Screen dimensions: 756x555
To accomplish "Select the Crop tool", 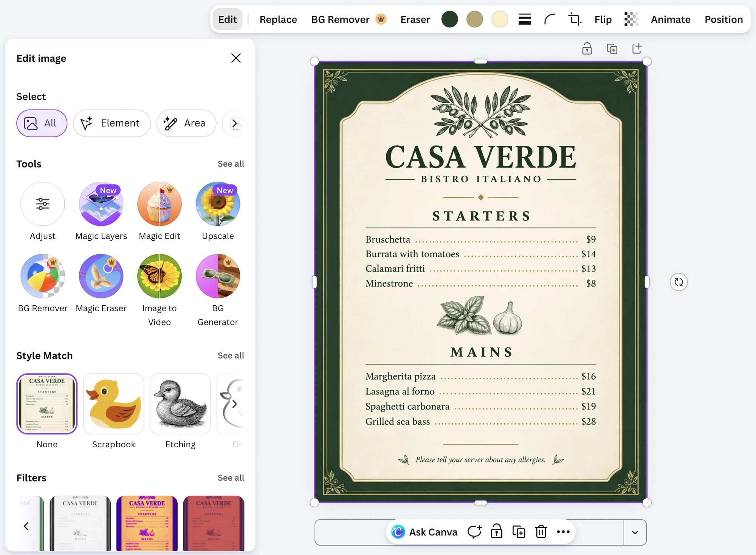I will click(x=575, y=19).
